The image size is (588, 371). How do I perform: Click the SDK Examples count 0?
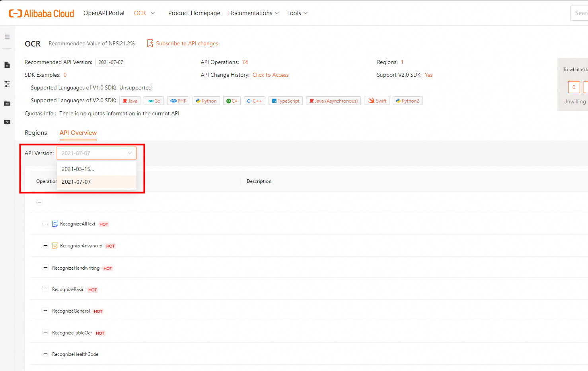[65, 75]
